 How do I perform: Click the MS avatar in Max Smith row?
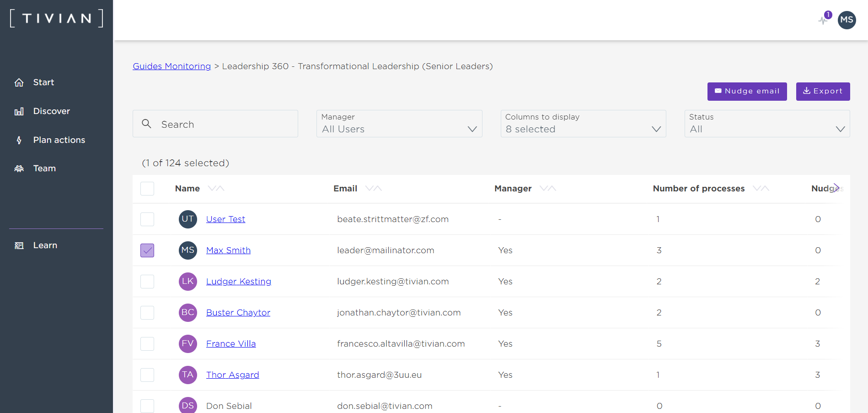click(188, 250)
